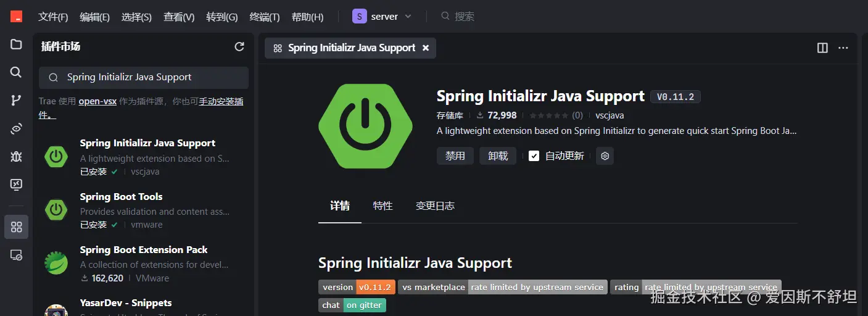Switch to the 变更日志 tab
868x316 pixels.
[435, 206]
